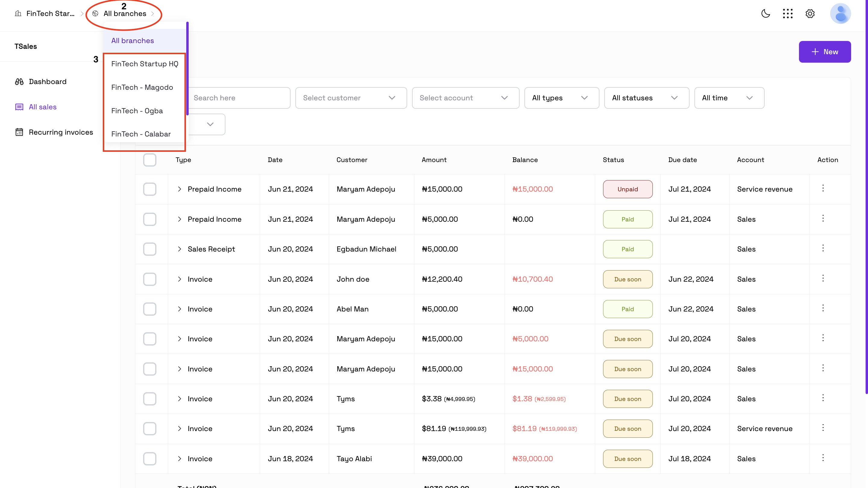
Task: Open the Select customer dropdown
Action: [x=351, y=98]
